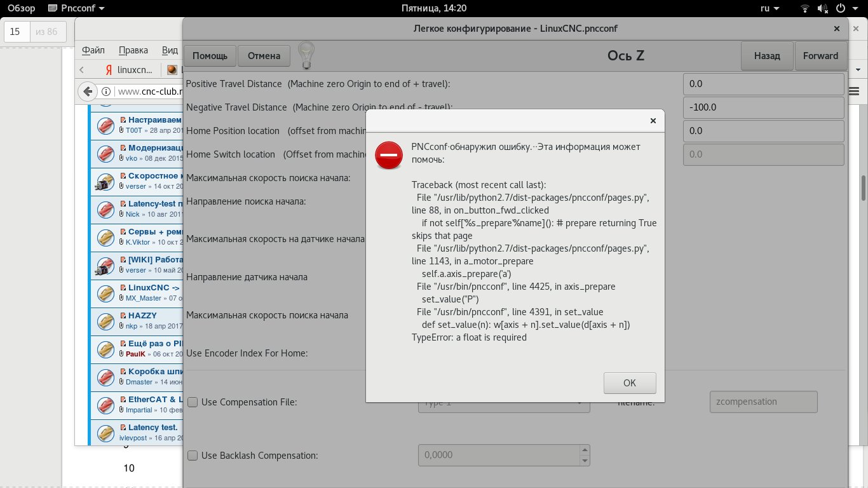868x488 pixels.
Task: Open the Pncconf application menu in top bar
Action: point(76,8)
